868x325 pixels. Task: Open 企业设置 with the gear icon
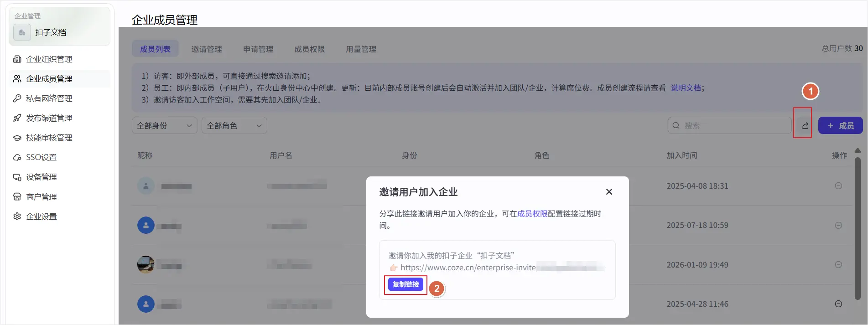pyautogui.click(x=59, y=217)
